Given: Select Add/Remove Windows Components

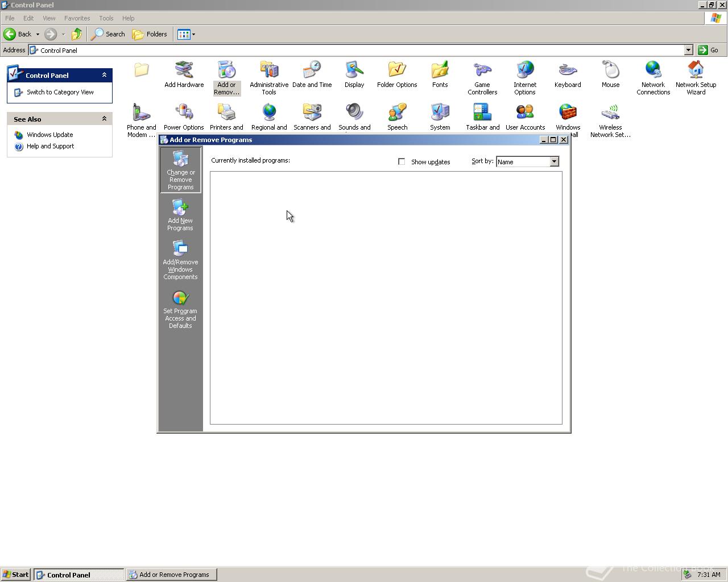Looking at the screenshot, I should 180,260.
